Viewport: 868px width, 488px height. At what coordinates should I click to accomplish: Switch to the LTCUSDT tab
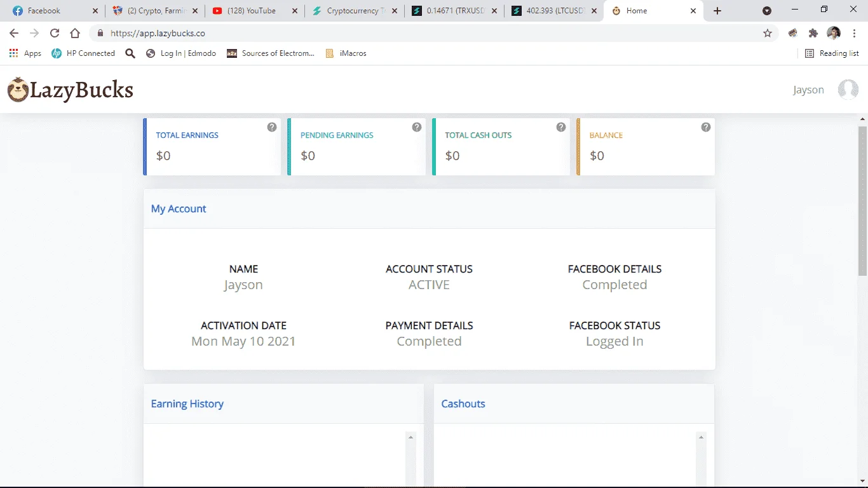[553, 11]
